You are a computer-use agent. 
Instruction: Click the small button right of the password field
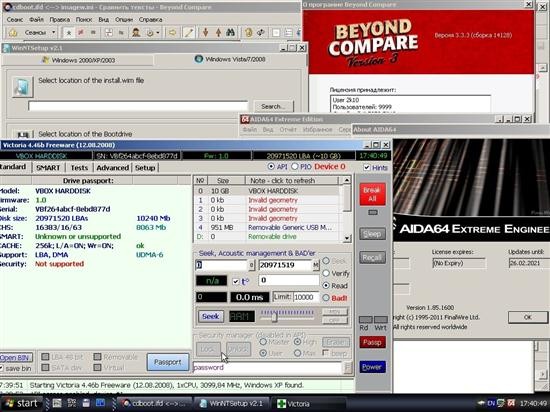click(x=348, y=367)
